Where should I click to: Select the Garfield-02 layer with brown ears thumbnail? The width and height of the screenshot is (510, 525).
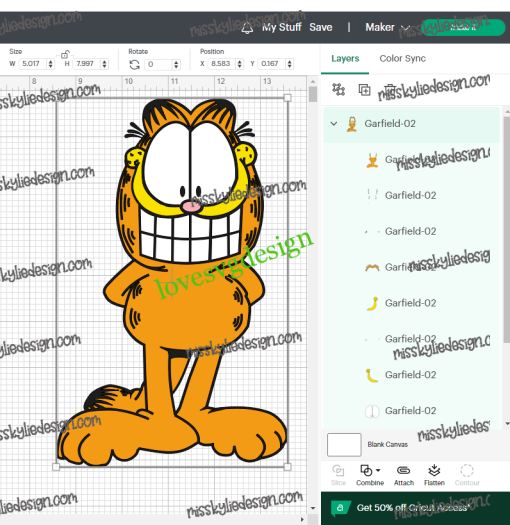click(x=412, y=267)
